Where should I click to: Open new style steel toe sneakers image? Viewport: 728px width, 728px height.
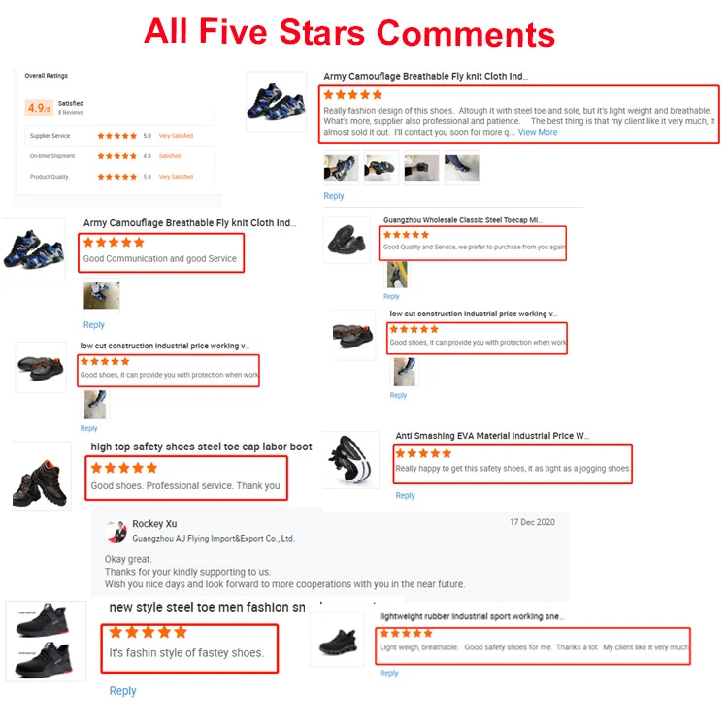46,642
